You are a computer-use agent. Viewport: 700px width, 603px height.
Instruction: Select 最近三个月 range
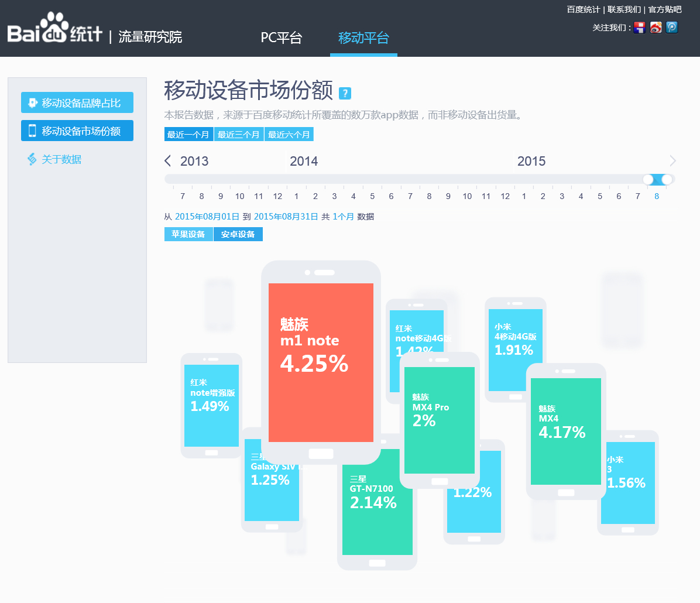(239, 135)
